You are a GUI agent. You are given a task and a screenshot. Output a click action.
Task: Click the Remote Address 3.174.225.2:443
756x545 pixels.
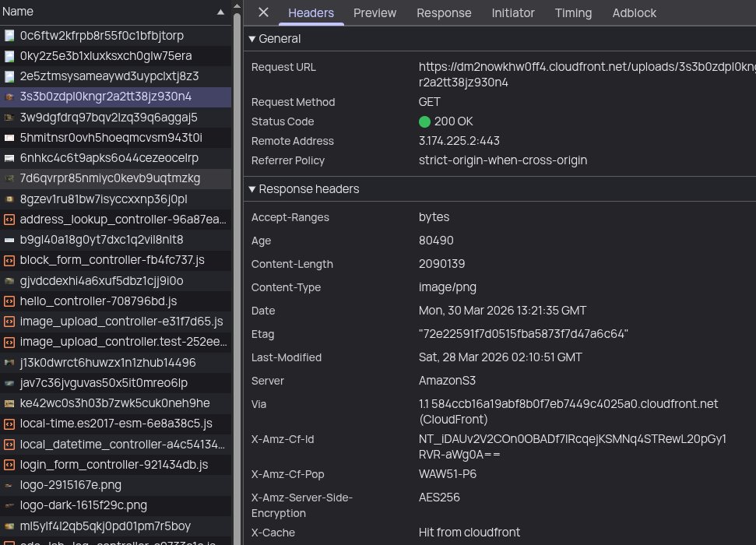click(459, 141)
